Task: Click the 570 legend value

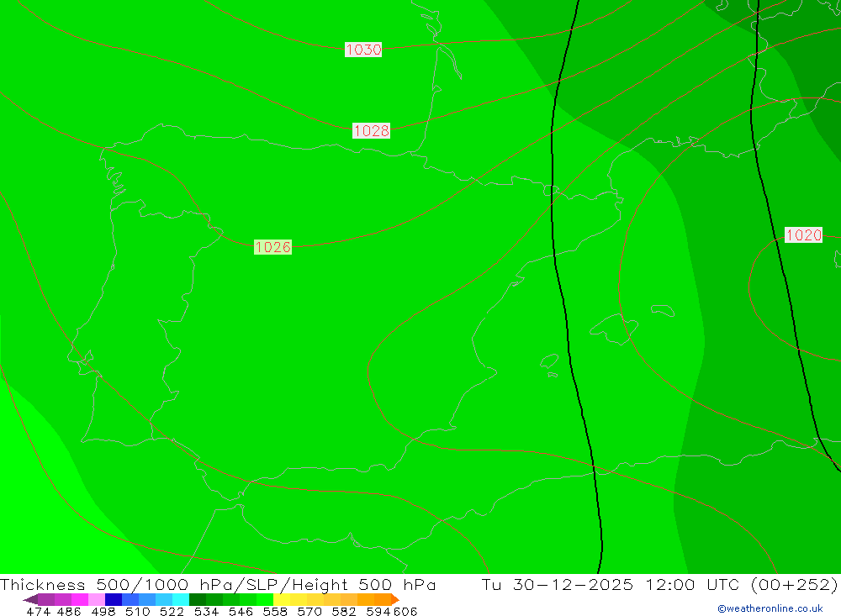Action: pos(309,611)
